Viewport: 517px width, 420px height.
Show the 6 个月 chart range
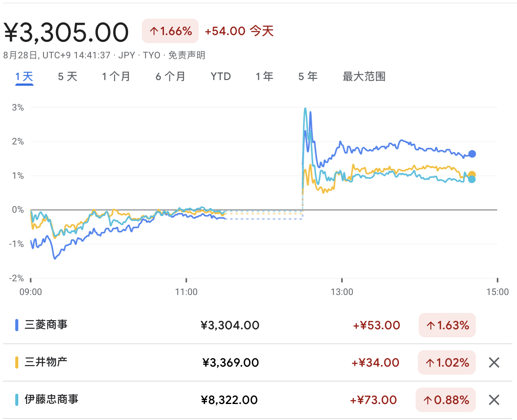pyautogui.click(x=170, y=77)
